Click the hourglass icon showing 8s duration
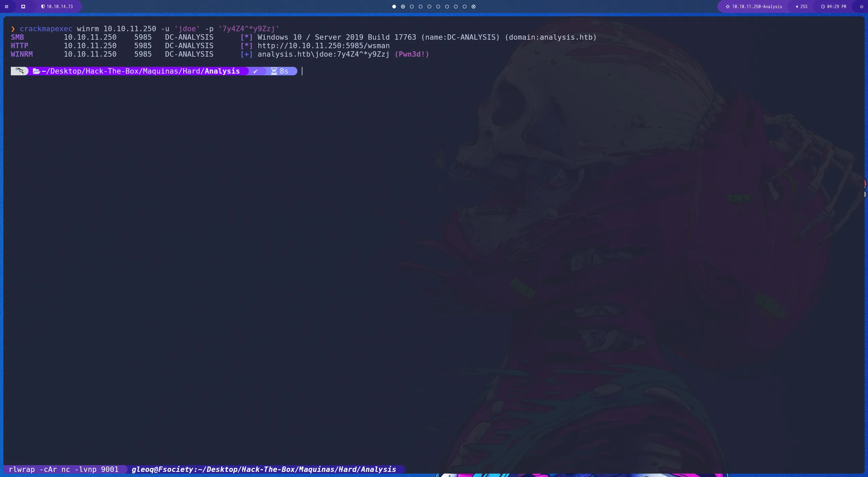The image size is (868, 477). tap(274, 71)
